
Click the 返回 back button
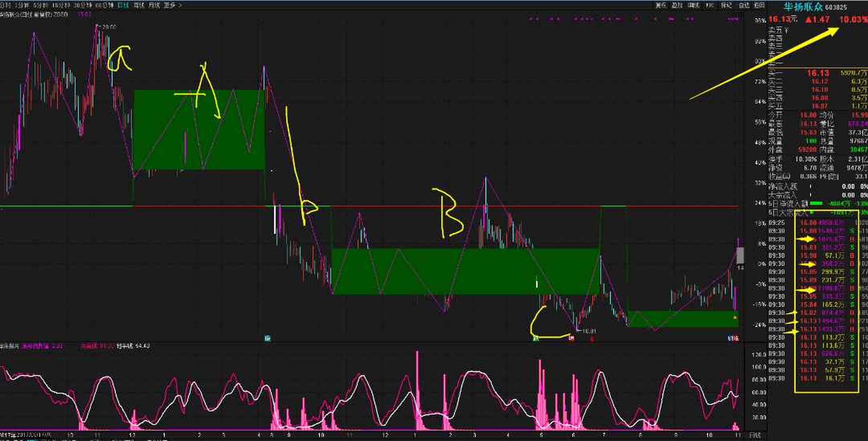click(x=759, y=6)
